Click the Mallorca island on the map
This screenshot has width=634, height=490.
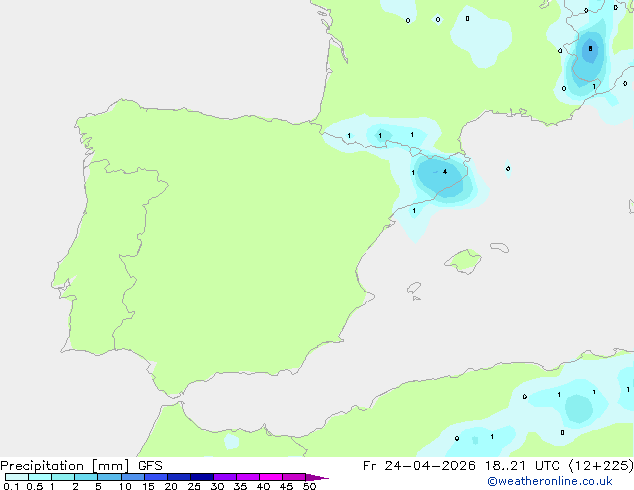[463, 261]
